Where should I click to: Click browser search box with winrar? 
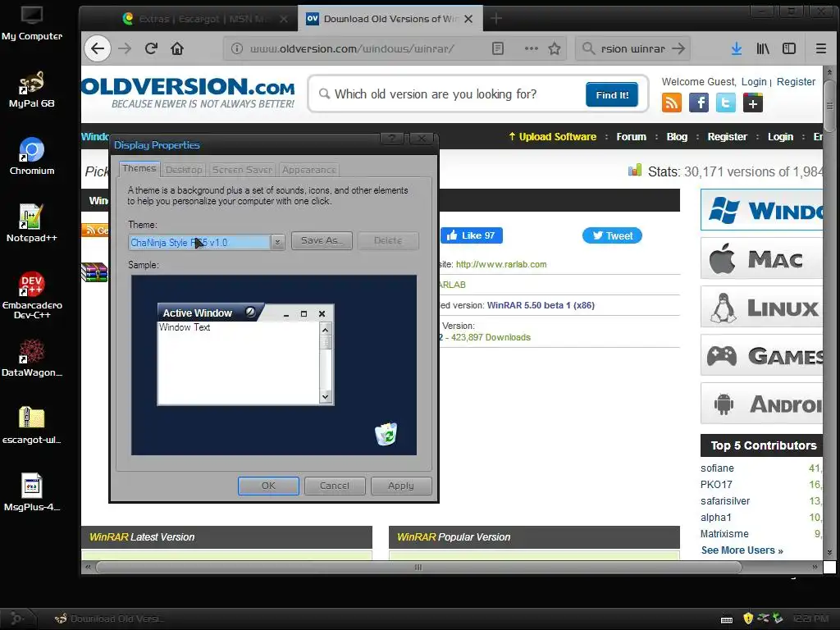(632, 48)
